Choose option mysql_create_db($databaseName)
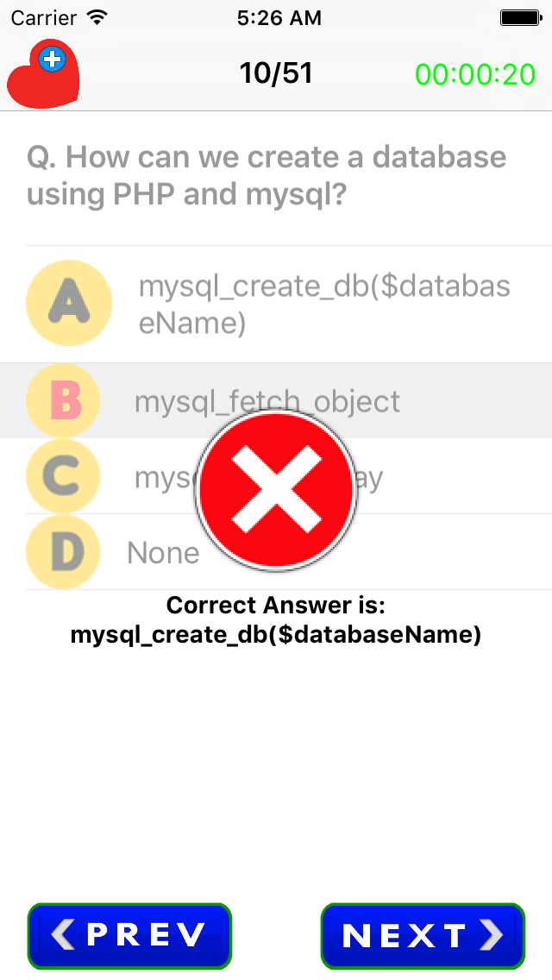The image size is (552, 980). [x=323, y=305]
